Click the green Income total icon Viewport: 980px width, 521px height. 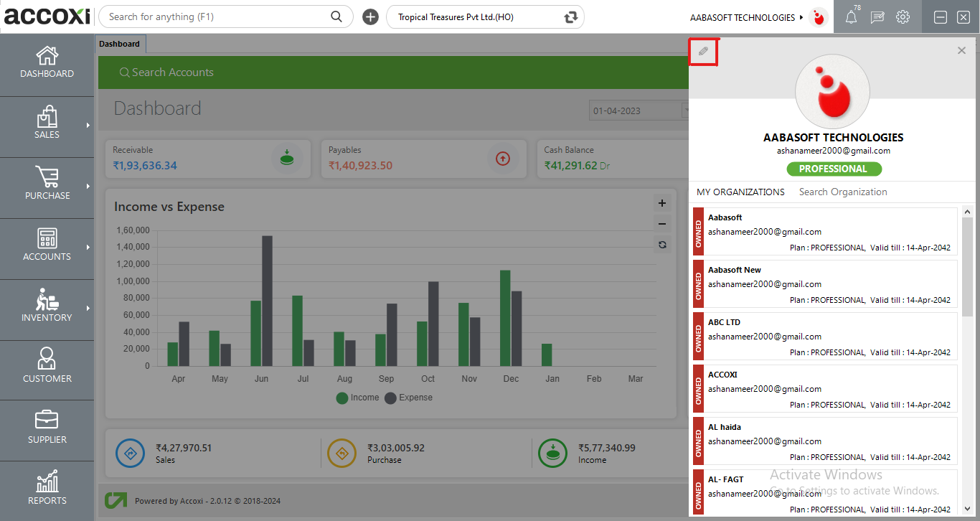pyautogui.click(x=553, y=453)
